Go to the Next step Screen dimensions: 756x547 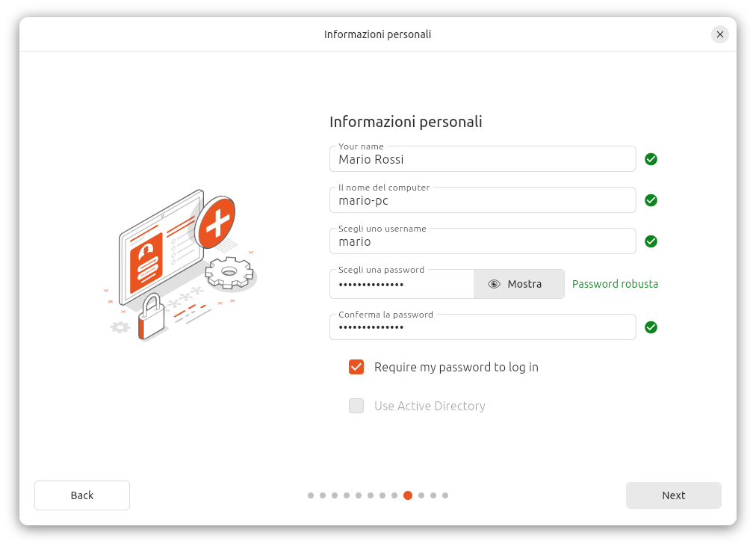673,495
